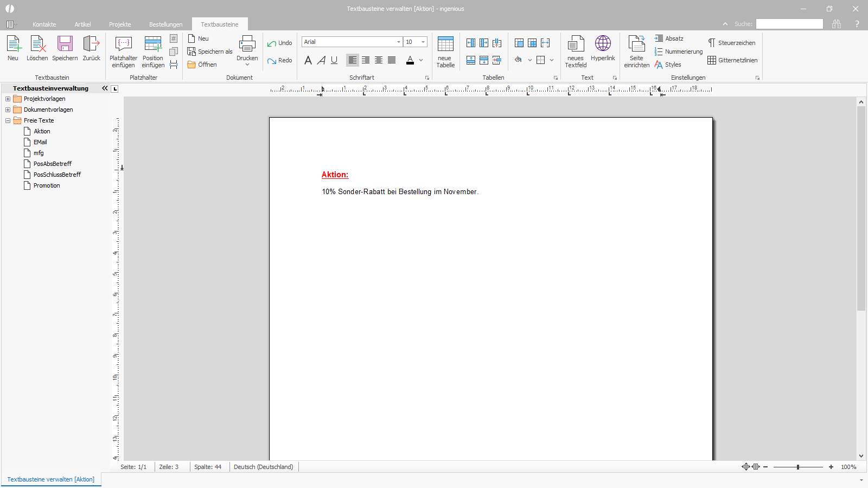Insert table row below
Image resolution: width=868 pixels, height=488 pixels.
click(x=484, y=60)
